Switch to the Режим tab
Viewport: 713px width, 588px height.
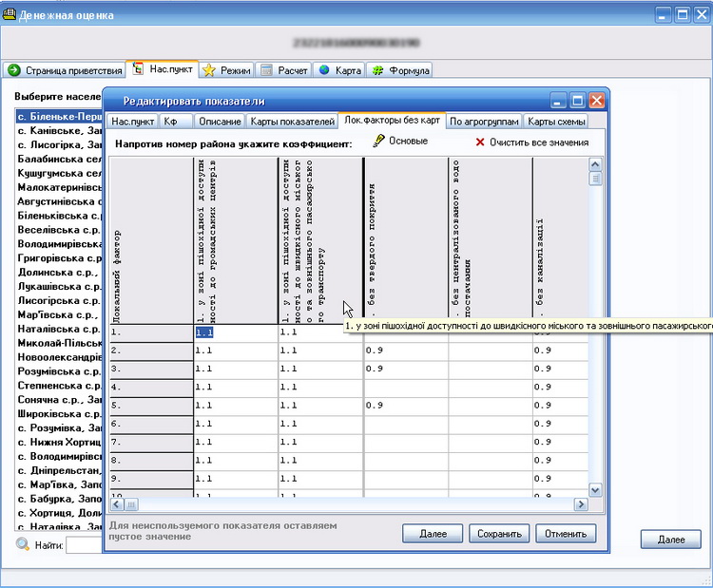(x=227, y=70)
